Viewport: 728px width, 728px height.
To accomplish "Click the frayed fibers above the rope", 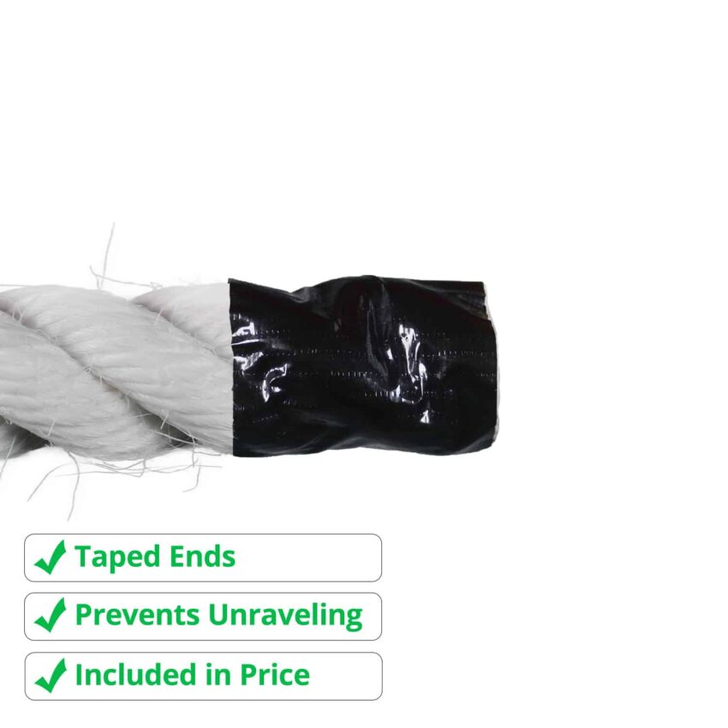I will [109, 260].
